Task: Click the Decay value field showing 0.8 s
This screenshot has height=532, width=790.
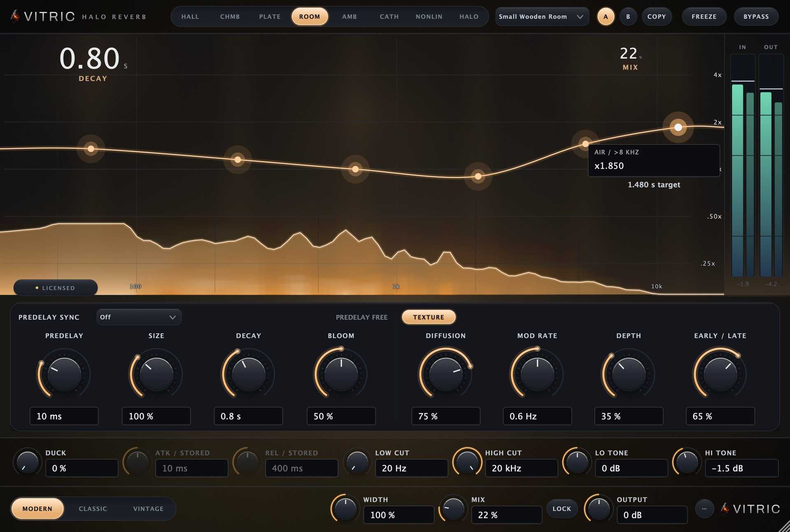Action: tap(249, 416)
